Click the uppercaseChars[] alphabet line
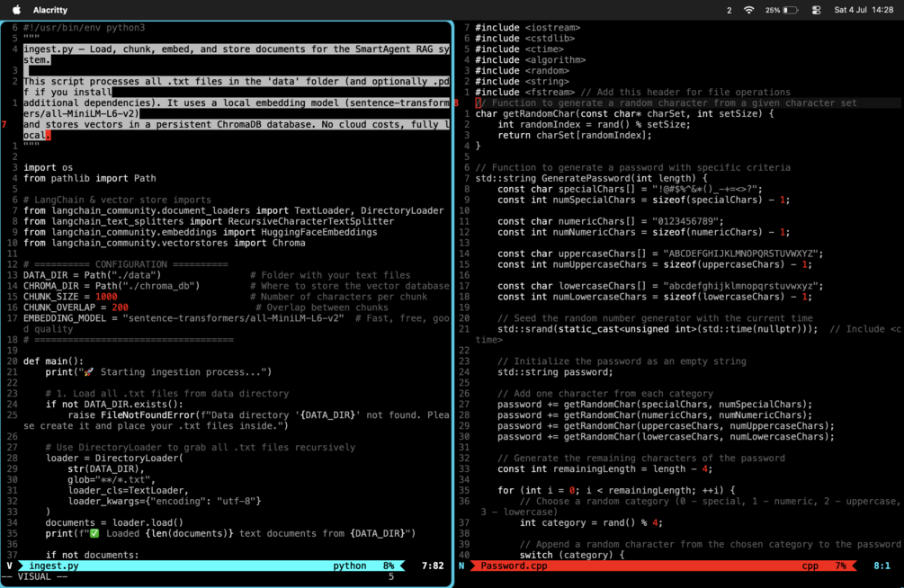Screen dimensions: 904x588 tap(660, 254)
